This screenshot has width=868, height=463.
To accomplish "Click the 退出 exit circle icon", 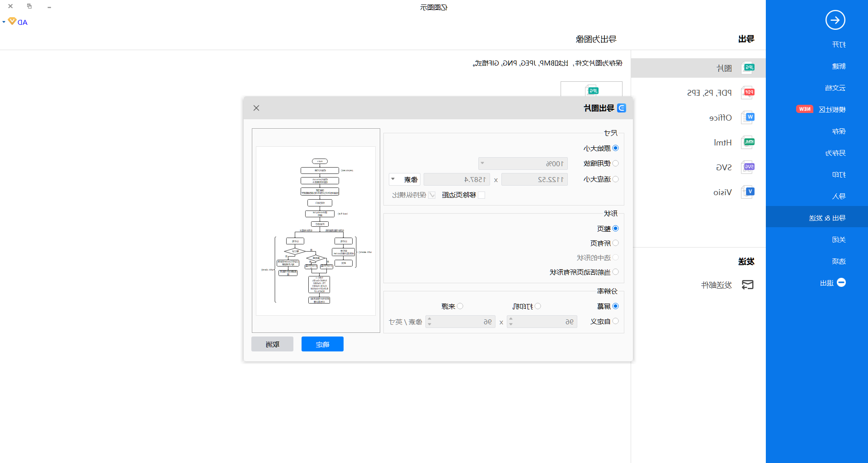I will click(841, 283).
